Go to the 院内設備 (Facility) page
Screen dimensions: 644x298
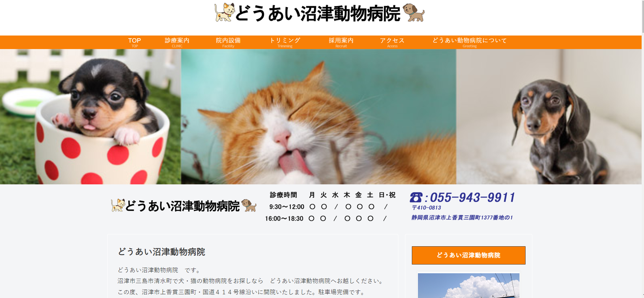pos(228,42)
